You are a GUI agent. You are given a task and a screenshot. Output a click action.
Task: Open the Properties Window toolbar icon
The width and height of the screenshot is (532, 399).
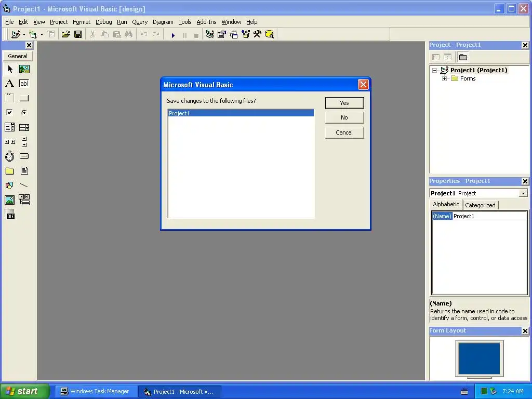coord(221,34)
